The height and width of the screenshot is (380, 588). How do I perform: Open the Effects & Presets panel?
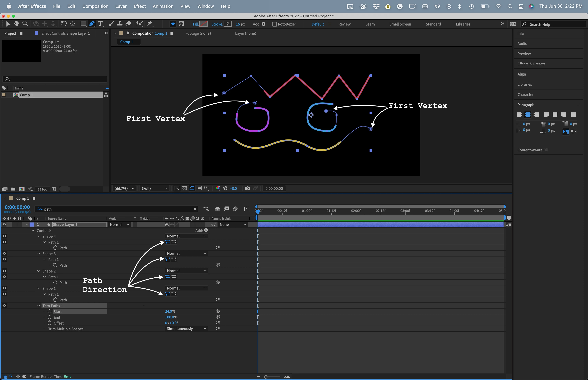point(531,64)
